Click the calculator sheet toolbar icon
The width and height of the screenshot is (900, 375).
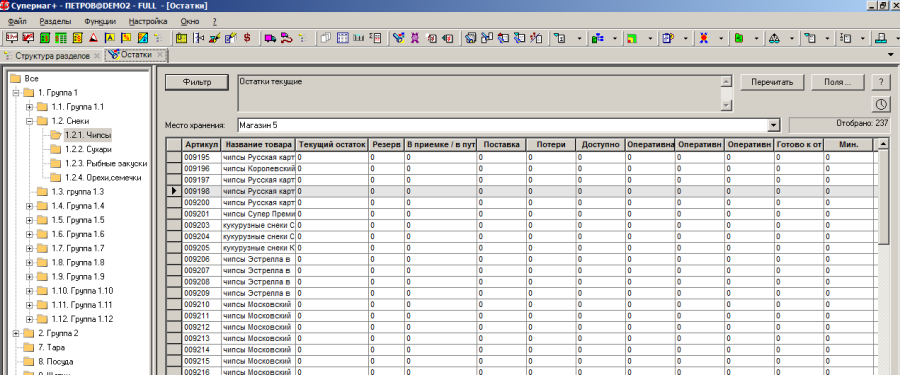coord(375,38)
